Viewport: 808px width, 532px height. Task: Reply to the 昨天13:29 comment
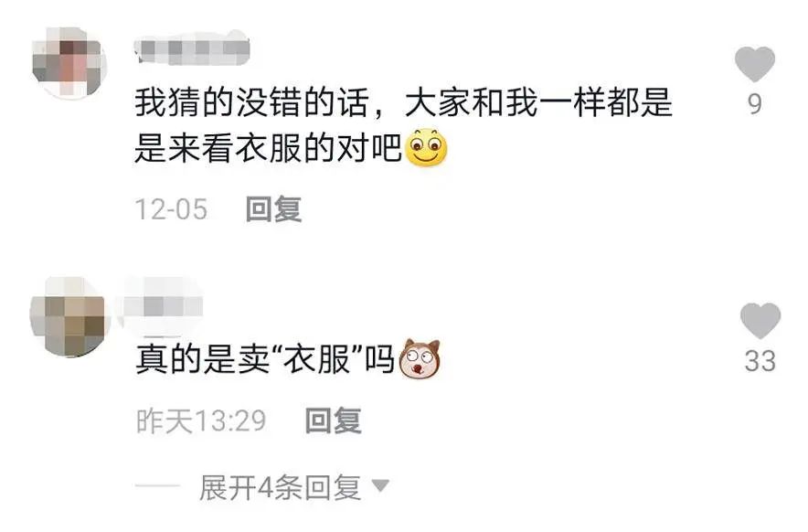[333, 420]
